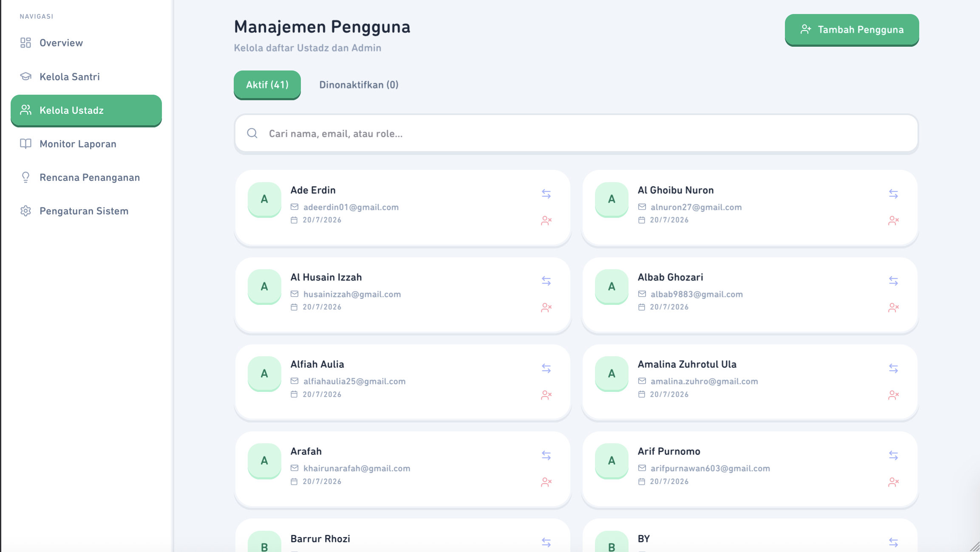Click email husainizzah@gmail.com
Viewport: 980px width, 552px height.
click(352, 294)
